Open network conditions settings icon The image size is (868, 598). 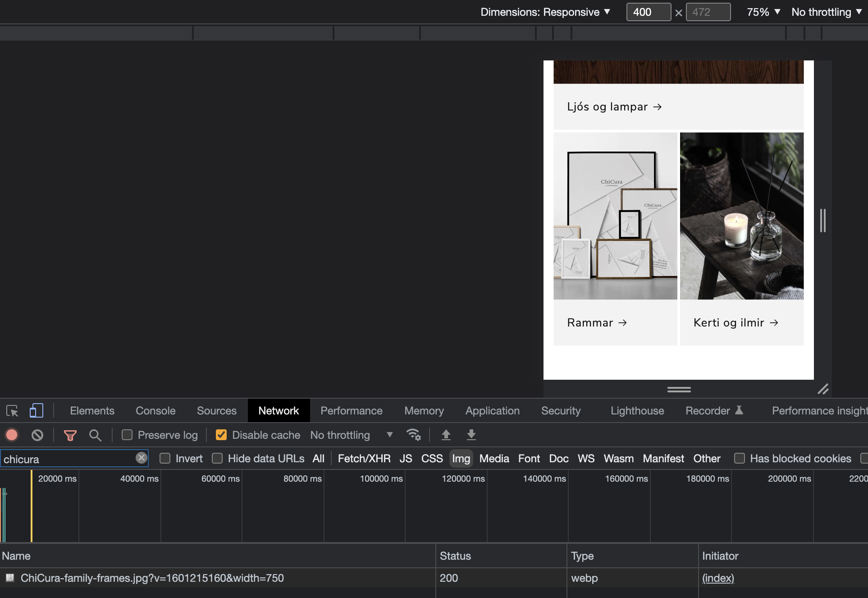414,435
